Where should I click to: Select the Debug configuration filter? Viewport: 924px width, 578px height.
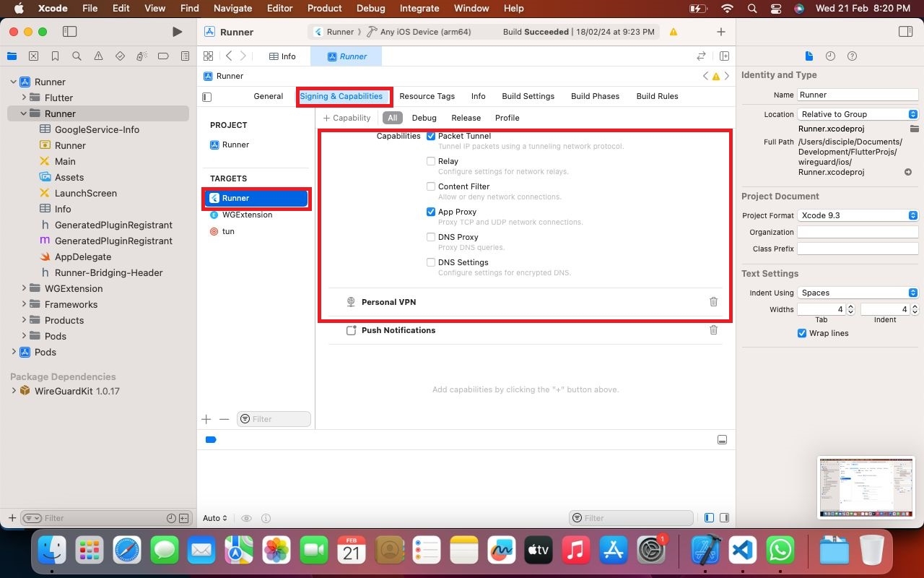click(x=424, y=118)
